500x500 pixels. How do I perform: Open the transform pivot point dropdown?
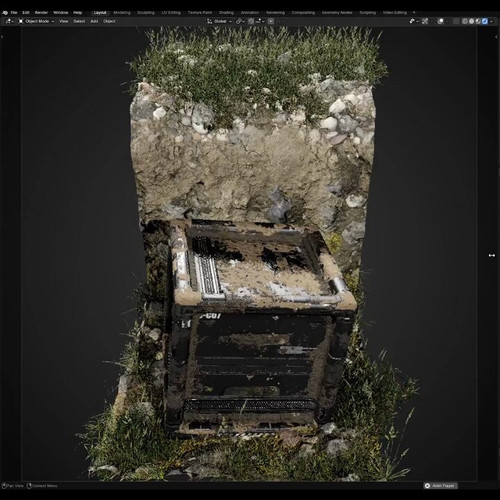click(240, 21)
